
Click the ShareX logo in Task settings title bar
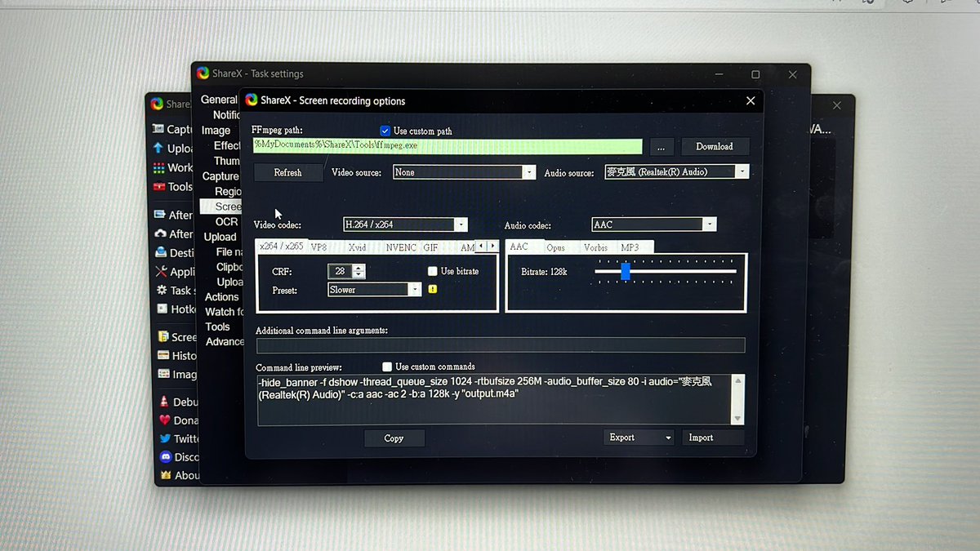pos(203,73)
